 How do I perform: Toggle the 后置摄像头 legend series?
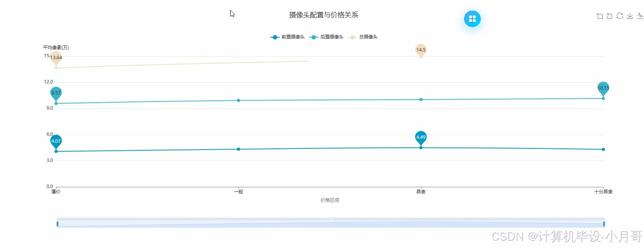tap(326, 37)
